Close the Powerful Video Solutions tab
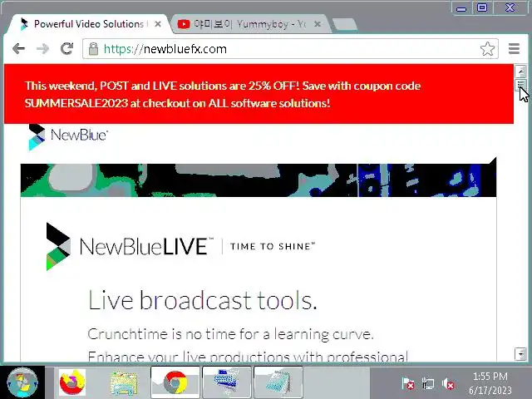 (x=158, y=24)
